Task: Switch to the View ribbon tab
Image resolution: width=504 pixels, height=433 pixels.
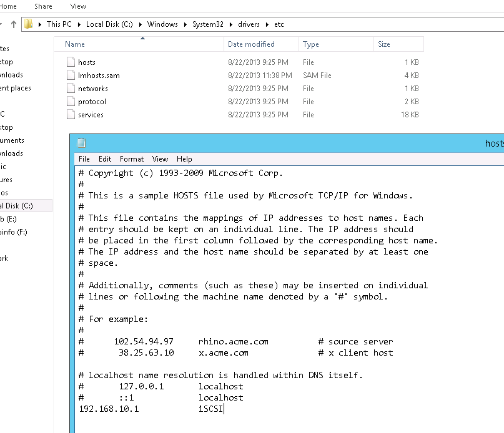Action: click(79, 6)
